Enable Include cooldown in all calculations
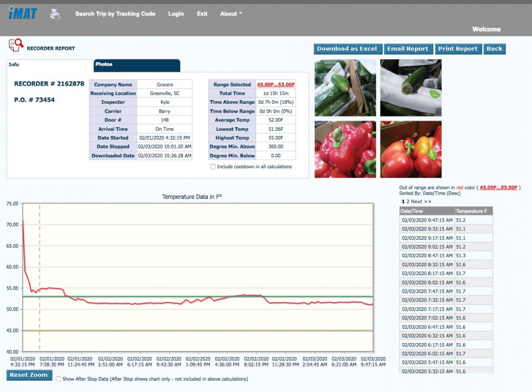Image resolution: width=532 pixels, height=392 pixels. click(x=213, y=167)
